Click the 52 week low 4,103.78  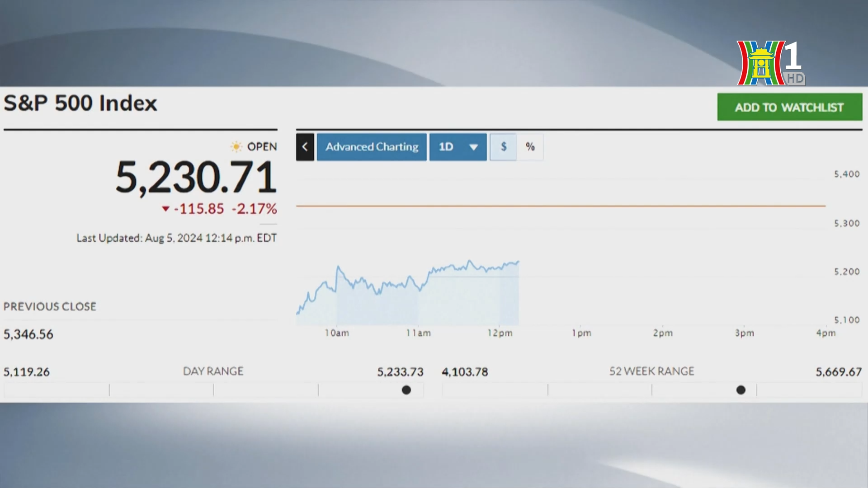coord(465,372)
